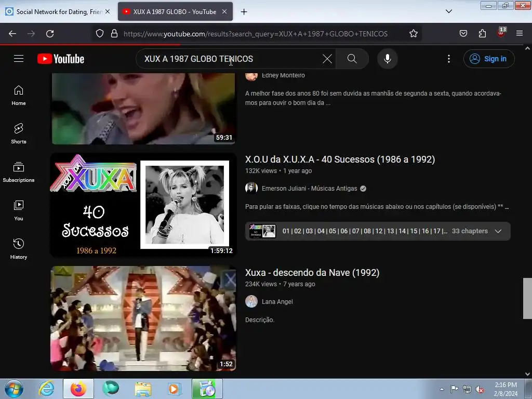The width and height of the screenshot is (532, 399).
Task: Open video title Xuxa - descendo da Nave (1992)
Action: point(312,273)
